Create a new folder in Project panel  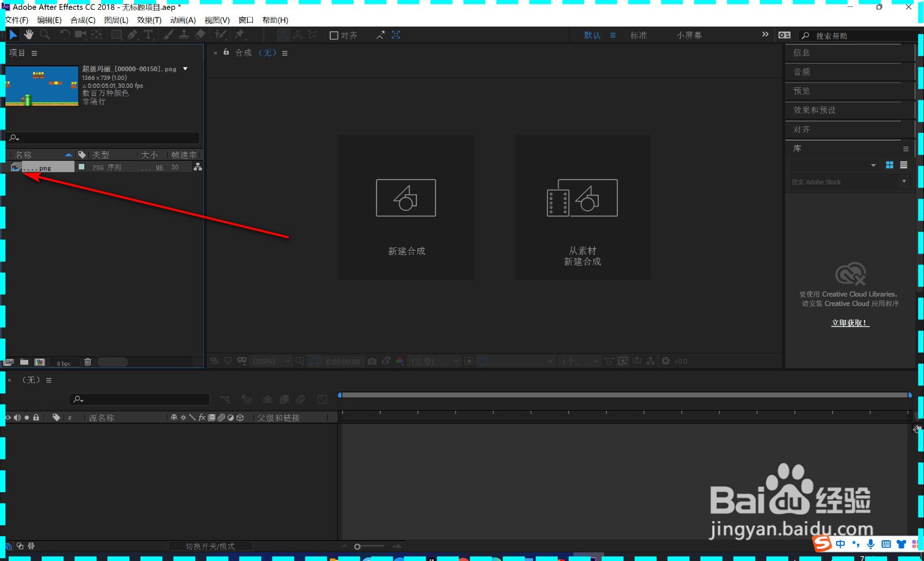24,362
